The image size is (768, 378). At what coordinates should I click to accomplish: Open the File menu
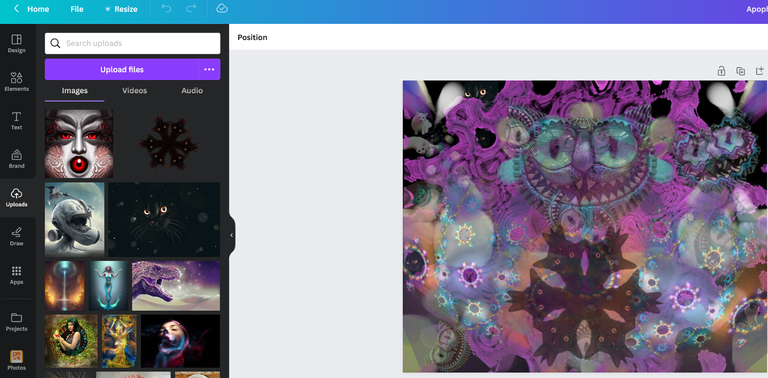click(77, 9)
